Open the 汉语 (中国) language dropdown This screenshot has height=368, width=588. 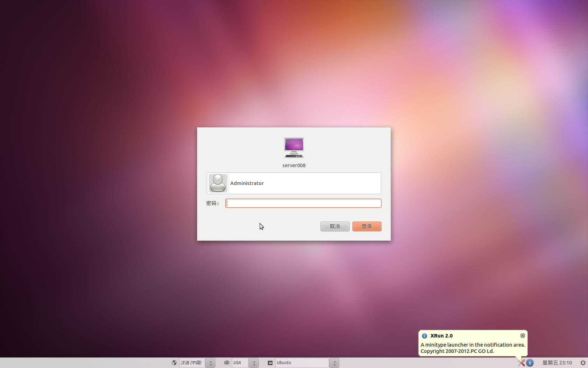[x=192, y=363]
